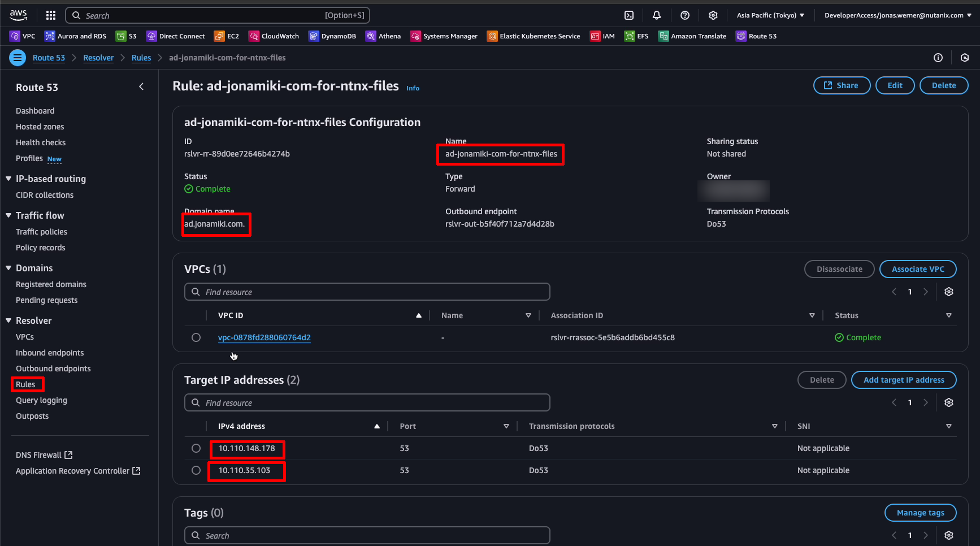Click the Edit rule button
The image size is (980, 546).
(x=895, y=85)
